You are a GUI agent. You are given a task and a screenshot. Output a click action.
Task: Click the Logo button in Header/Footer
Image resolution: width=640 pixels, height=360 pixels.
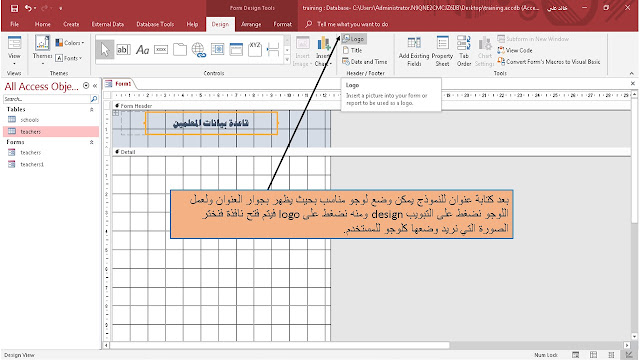pos(353,39)
